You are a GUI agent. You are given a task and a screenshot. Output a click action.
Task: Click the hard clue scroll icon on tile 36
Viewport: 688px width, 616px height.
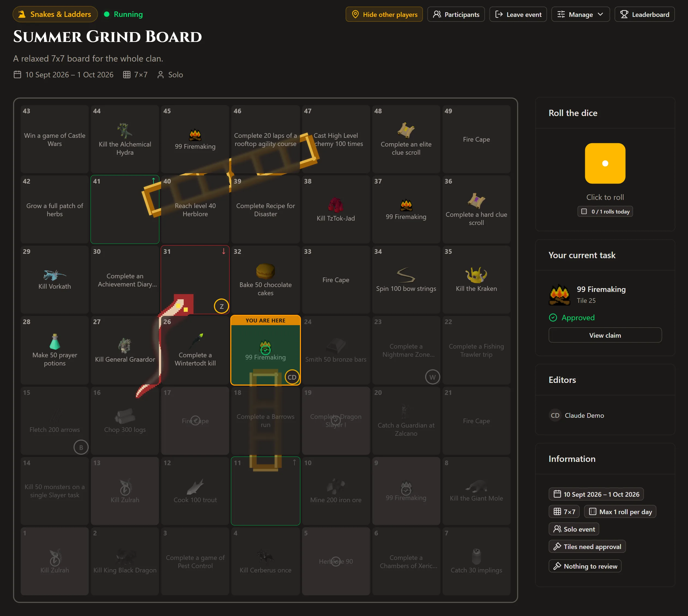tap(476, 201)
